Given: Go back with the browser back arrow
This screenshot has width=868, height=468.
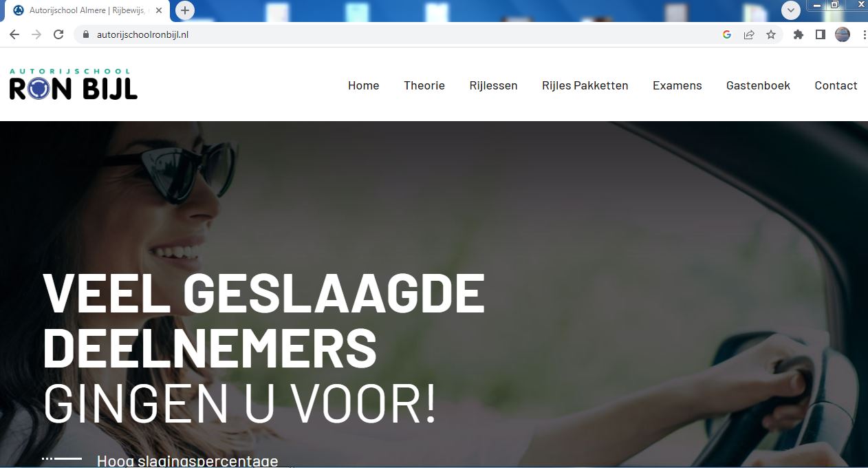Looking at the screenshot, I should tap(14, 34).
